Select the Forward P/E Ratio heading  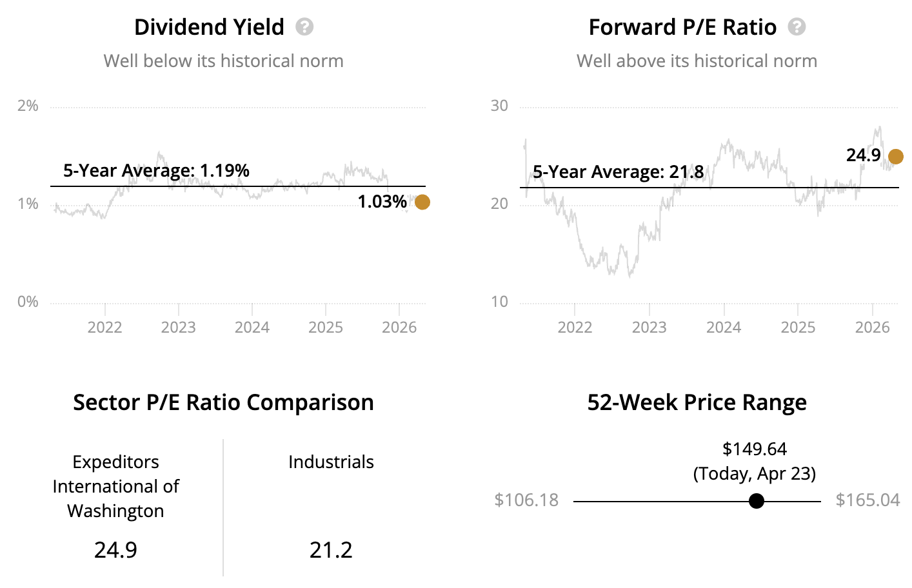[x=682, y=27]
